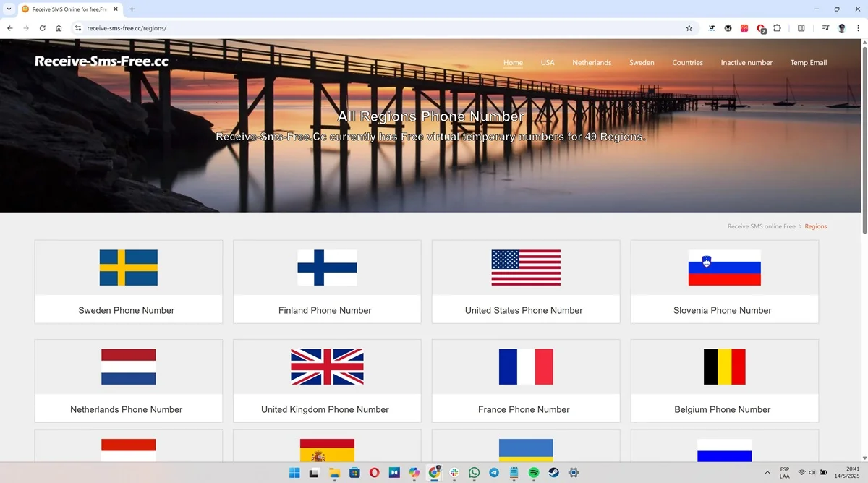
Task: Open Spotify from the taskbar
Action: coord(533,472)
